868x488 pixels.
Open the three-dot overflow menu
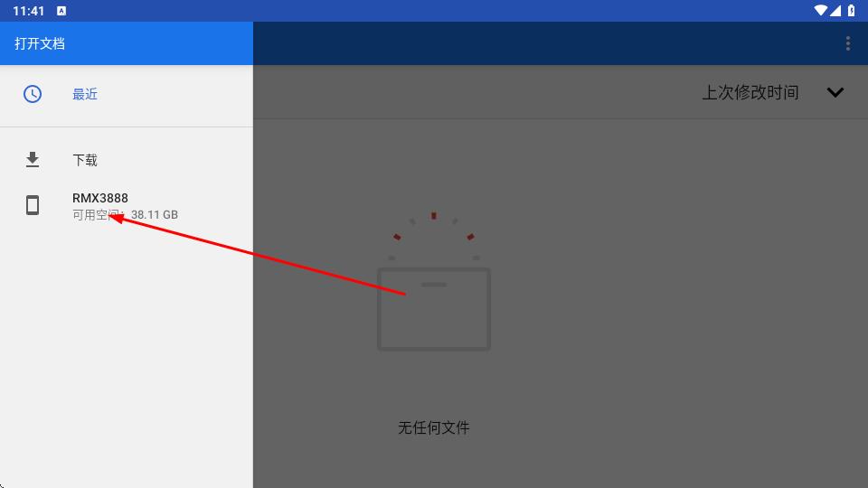click(847, 43)
